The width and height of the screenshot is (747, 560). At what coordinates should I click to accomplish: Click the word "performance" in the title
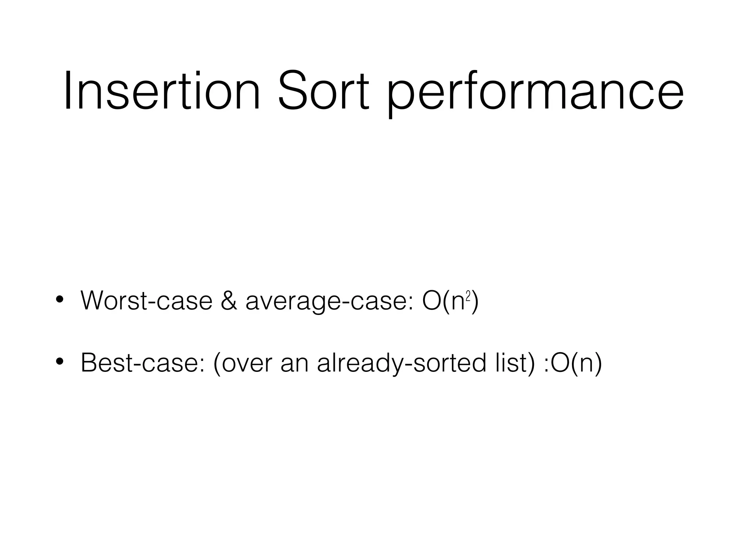point(535,94)
